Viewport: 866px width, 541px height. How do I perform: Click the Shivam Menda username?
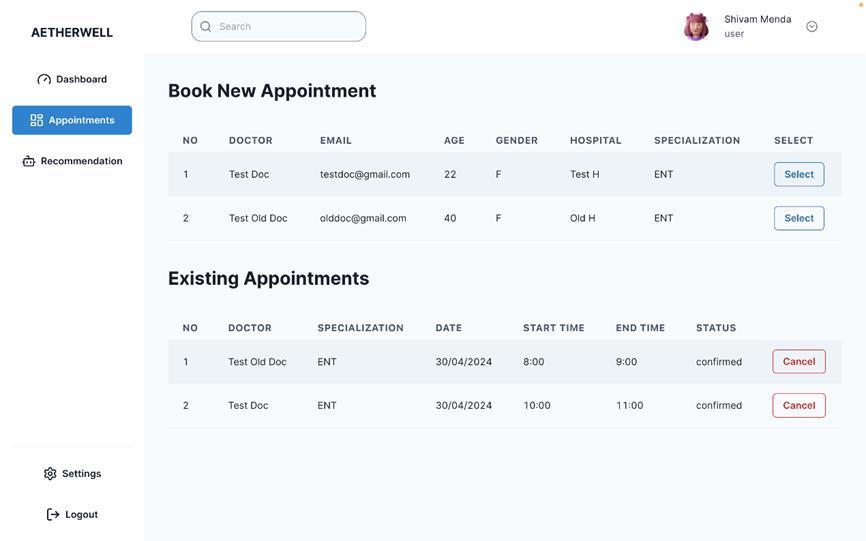[x=757, y=19]
